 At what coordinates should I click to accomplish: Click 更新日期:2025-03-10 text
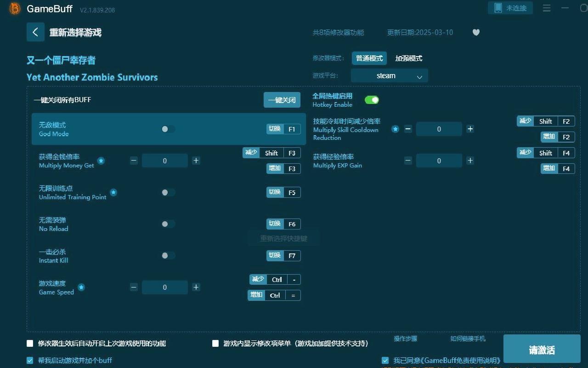[420, 32]
